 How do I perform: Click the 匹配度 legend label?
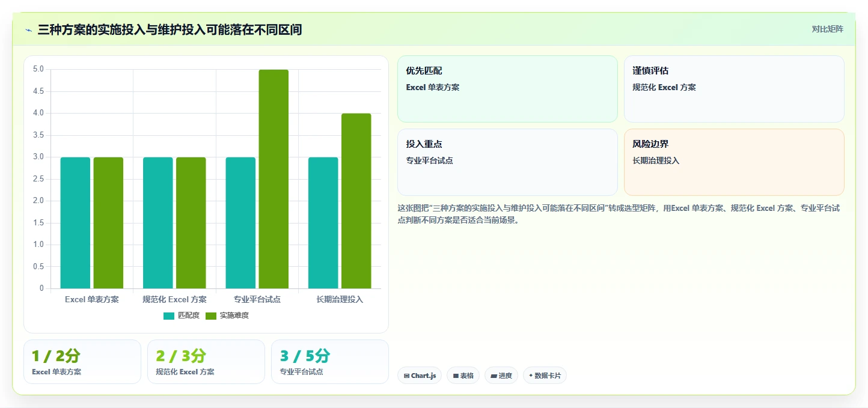[189, 315]
